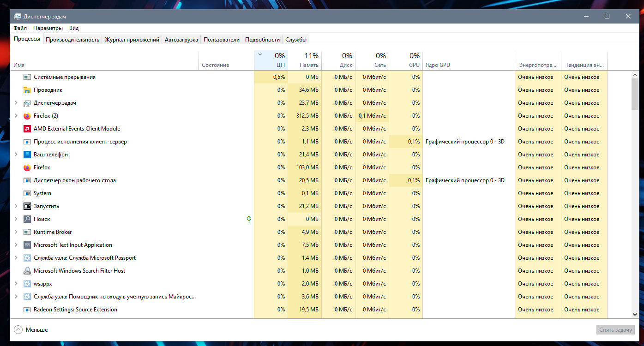This screenshot has height=346, width=644.
Task: Expand the Запустить process group
Action: [16, 206]
